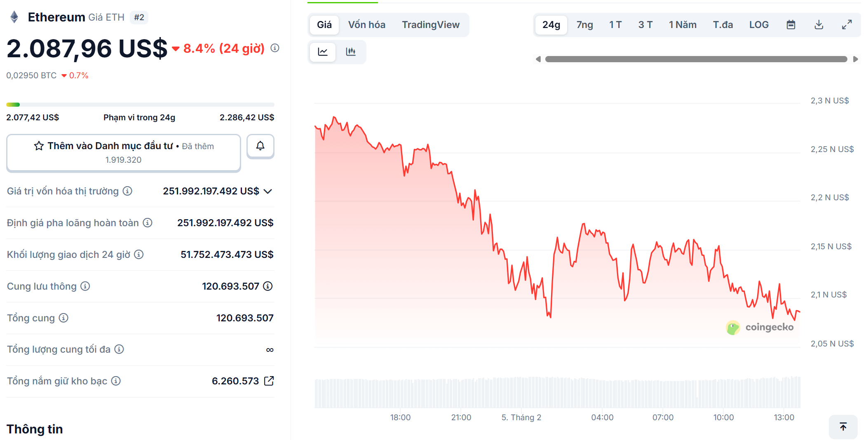Switch to the TradingView tab
Image resolution: width=868 pixels, height=440 pixels.
431,25
